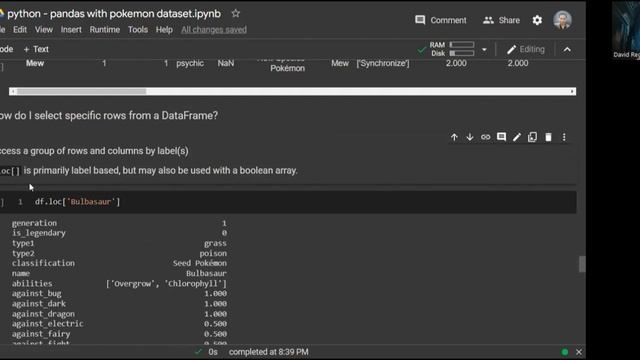Expand the runtime connection dropdown arrow
This screenshot has height=360, width=640.
tap(484, 50)
